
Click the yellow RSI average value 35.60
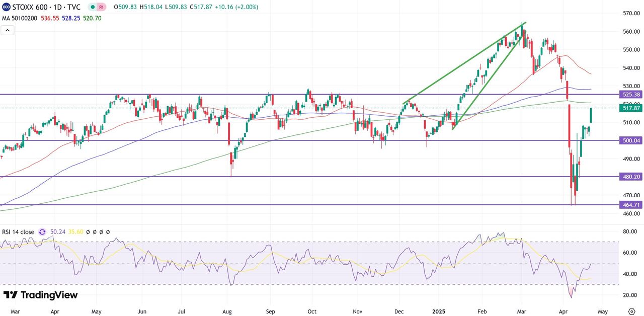[x=75, y=232]
